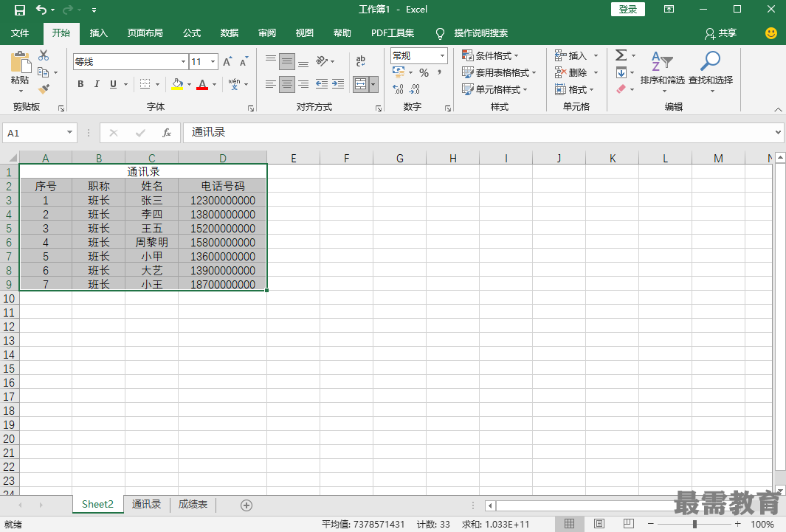Click the Format (格式) button
The height and width of the screenshot is (532, 786).
coord(574,90)
